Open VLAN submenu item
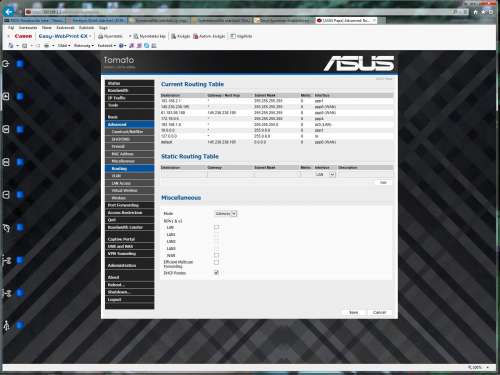 (x=130, y=176)
